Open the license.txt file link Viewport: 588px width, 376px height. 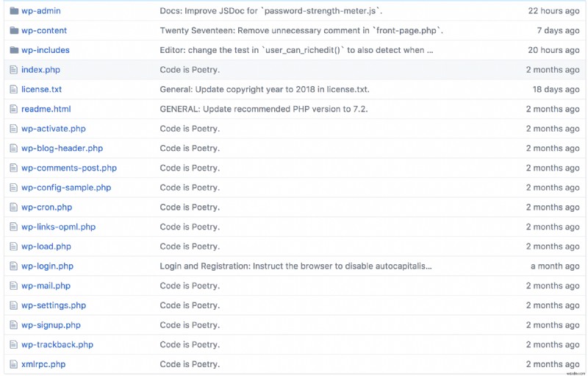point(41,89)
